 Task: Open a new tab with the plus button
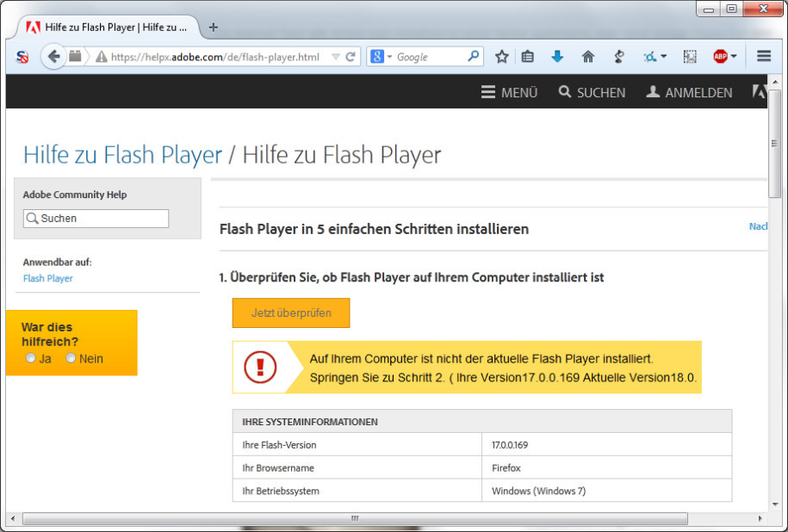[x=213, y=28]
